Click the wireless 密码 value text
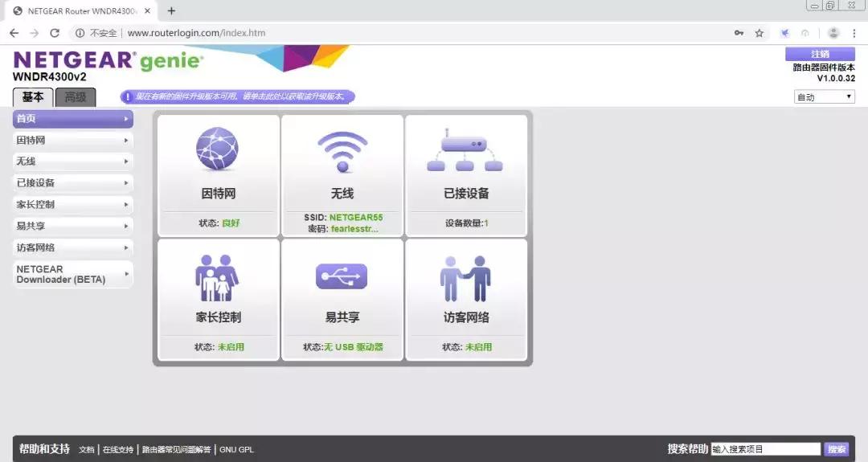Screen dimensions: 868x462 [x=354, y=228]
